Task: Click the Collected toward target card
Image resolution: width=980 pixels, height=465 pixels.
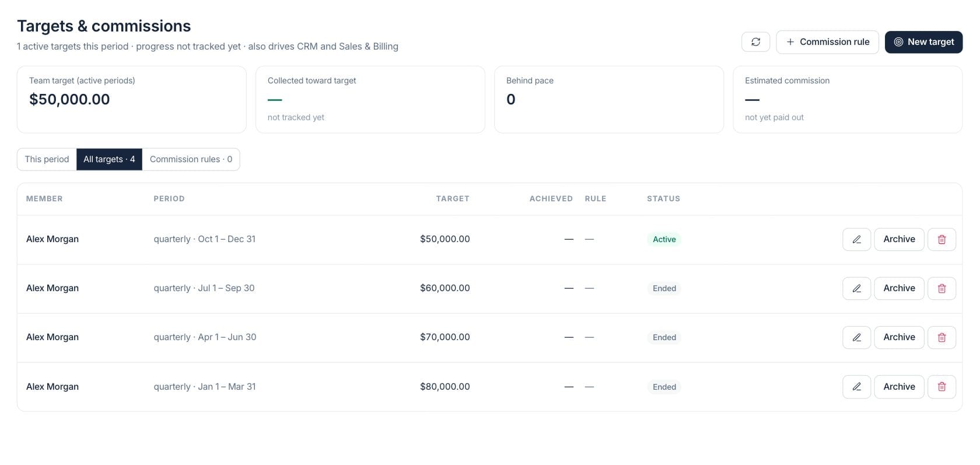Action: [370, 99]
